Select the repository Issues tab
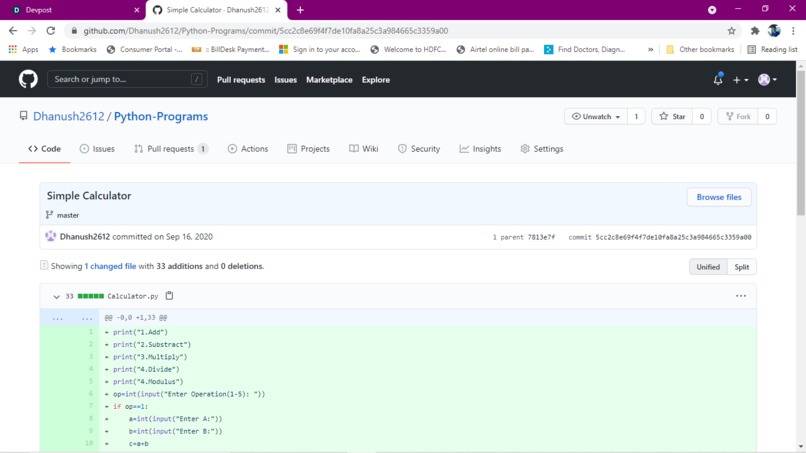Image resolution: width=806 pixels, height=453 pixels. [97, 149]
